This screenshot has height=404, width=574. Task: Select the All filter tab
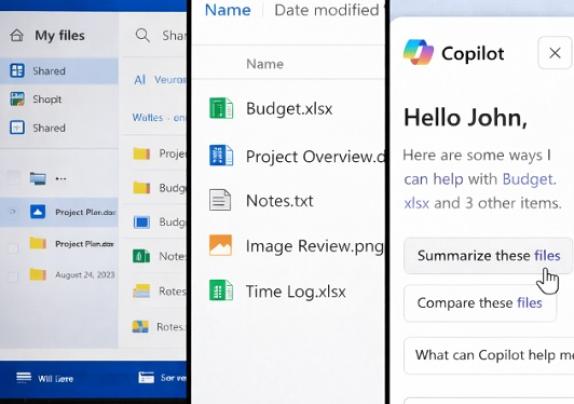140,80
